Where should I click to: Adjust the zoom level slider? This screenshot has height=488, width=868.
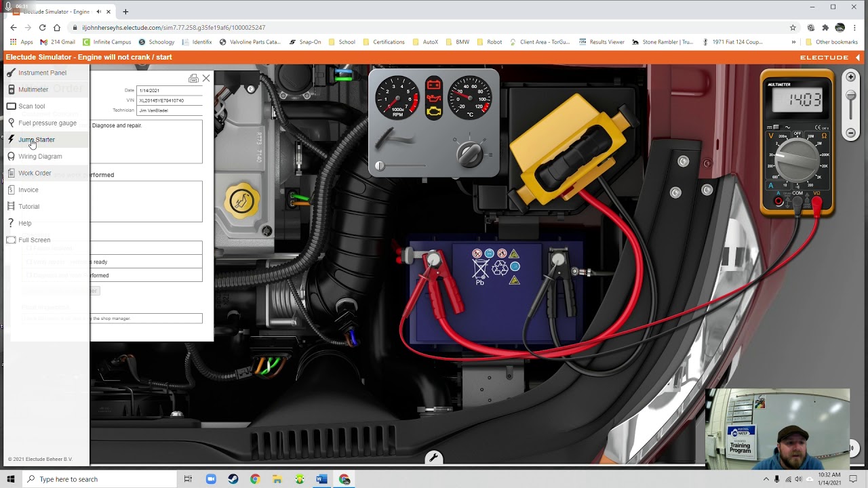click(850, 97)
